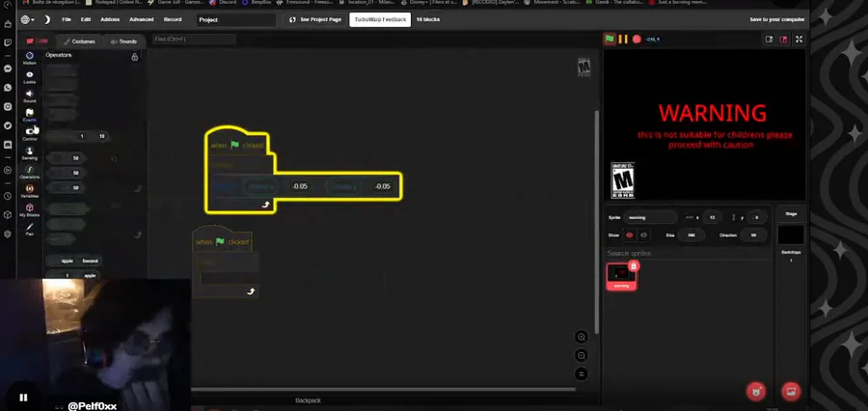The image size is (868, 411).
Task: Open the Motion block category
Action: coord(29,58)
